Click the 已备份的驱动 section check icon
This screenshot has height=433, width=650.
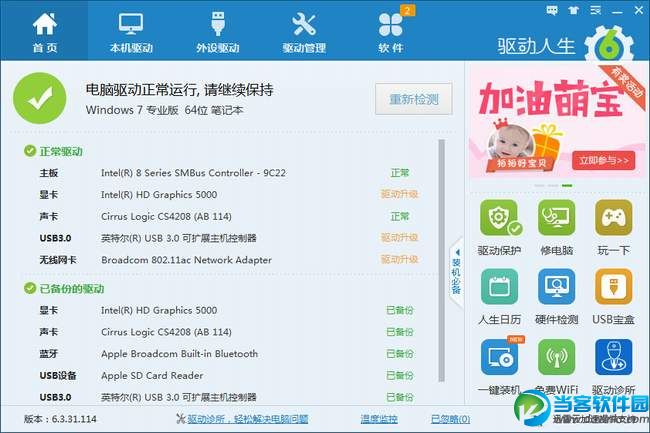[30, 288]
